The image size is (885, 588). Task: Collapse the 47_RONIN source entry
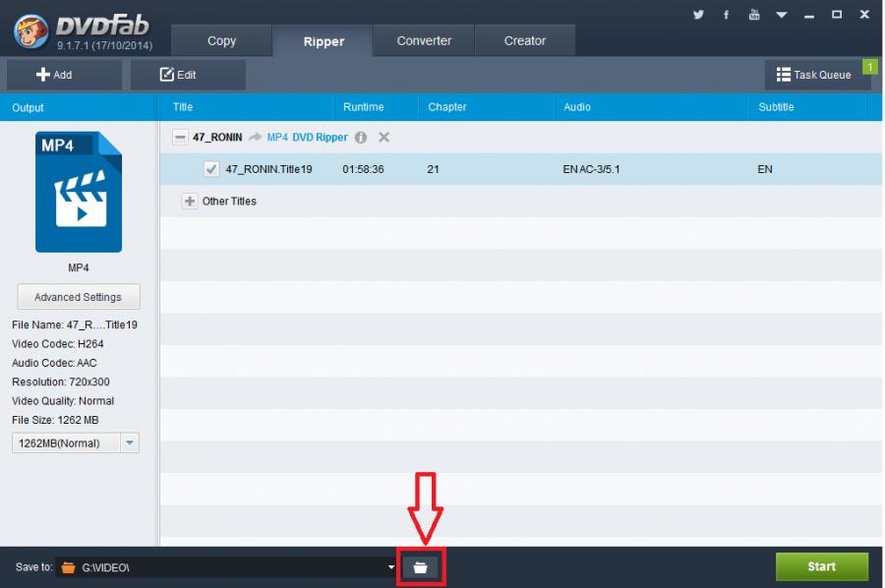click(180, 137)
